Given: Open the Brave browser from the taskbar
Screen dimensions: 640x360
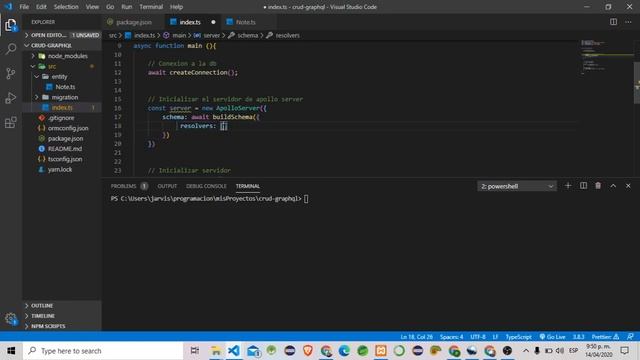Looking at the screenshot, I should tap(308, 351).
